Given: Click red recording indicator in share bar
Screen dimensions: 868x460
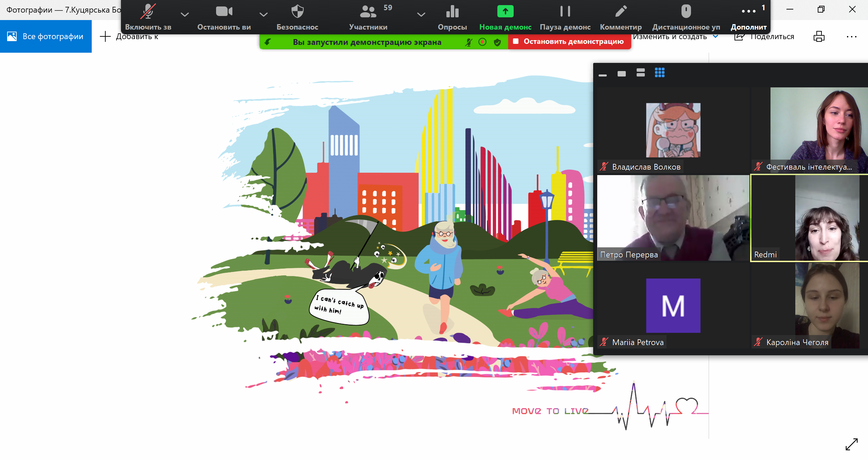Looking at the screenshot, I should click(482, 42).
